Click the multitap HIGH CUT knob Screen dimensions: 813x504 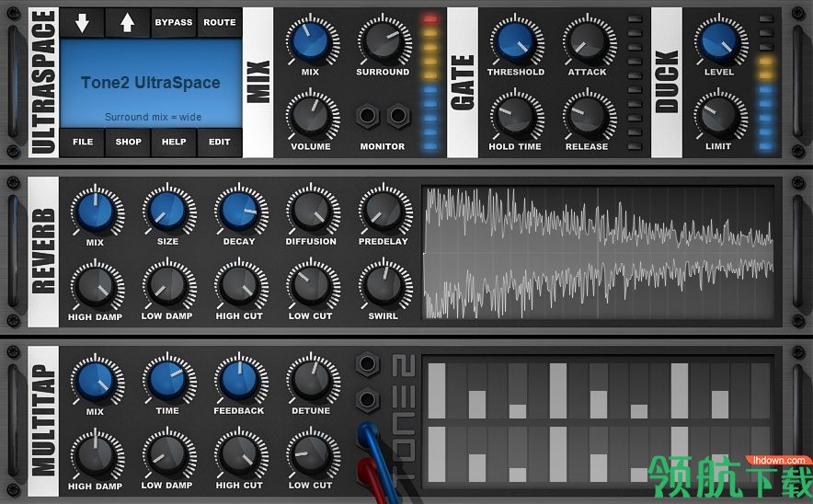click(239, 453)
